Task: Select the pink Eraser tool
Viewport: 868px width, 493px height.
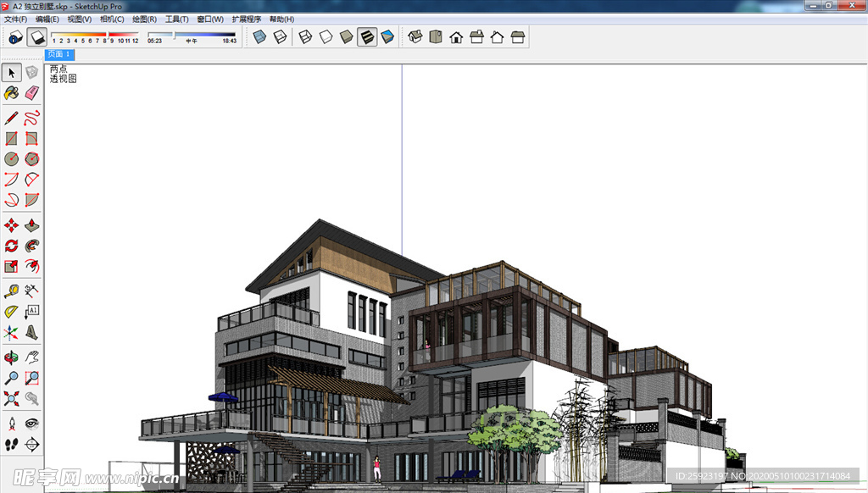Action: (32, 93)
